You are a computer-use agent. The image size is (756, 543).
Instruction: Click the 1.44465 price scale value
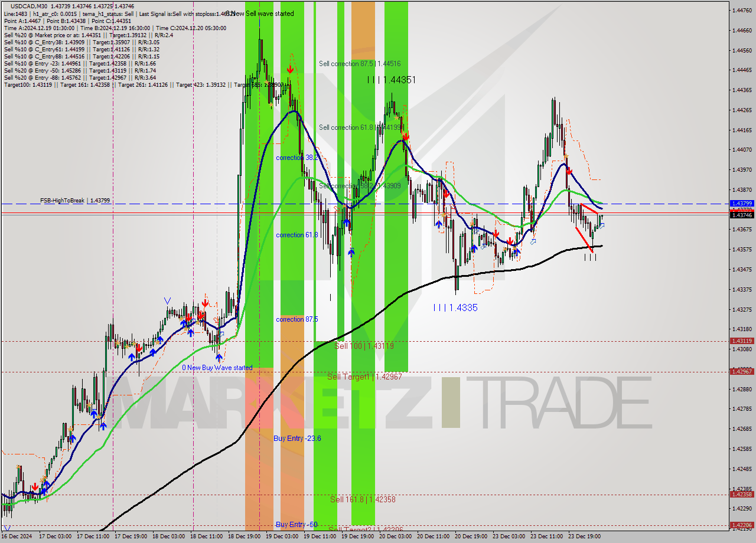(x=742, y=70)
